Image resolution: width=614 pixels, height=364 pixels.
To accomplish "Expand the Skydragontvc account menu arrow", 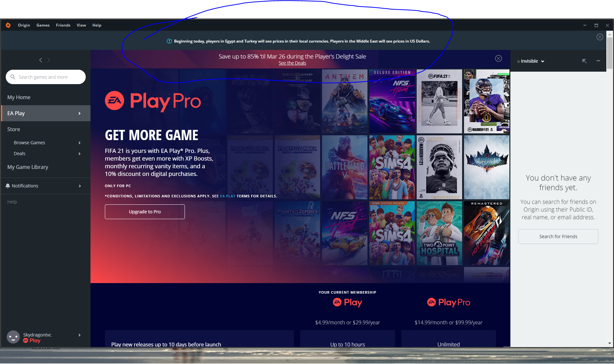I will point(80,335).
